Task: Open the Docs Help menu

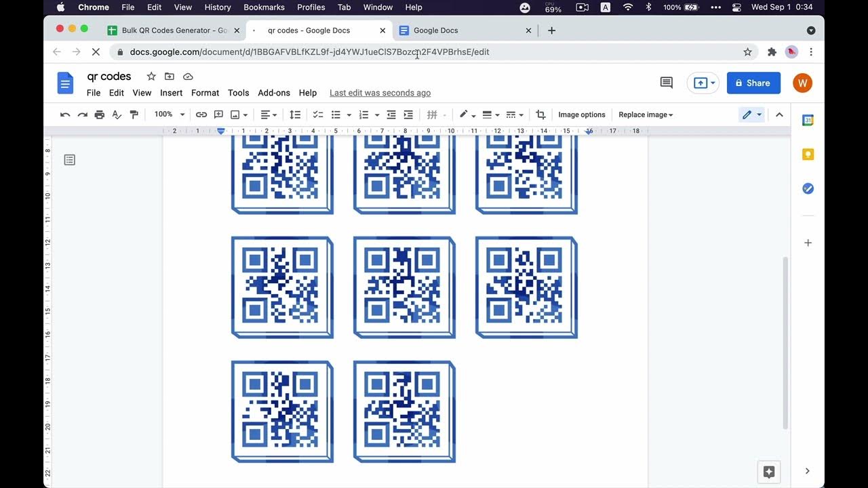Action: pyautogui.click(x=308, y=93)
